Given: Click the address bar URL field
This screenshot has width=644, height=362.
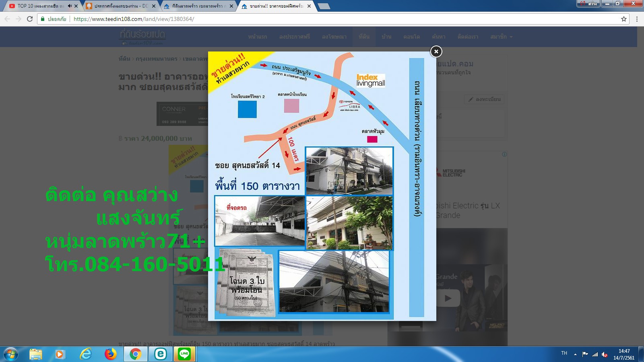Looking at the screenshot, I should [x=334, y=19].
